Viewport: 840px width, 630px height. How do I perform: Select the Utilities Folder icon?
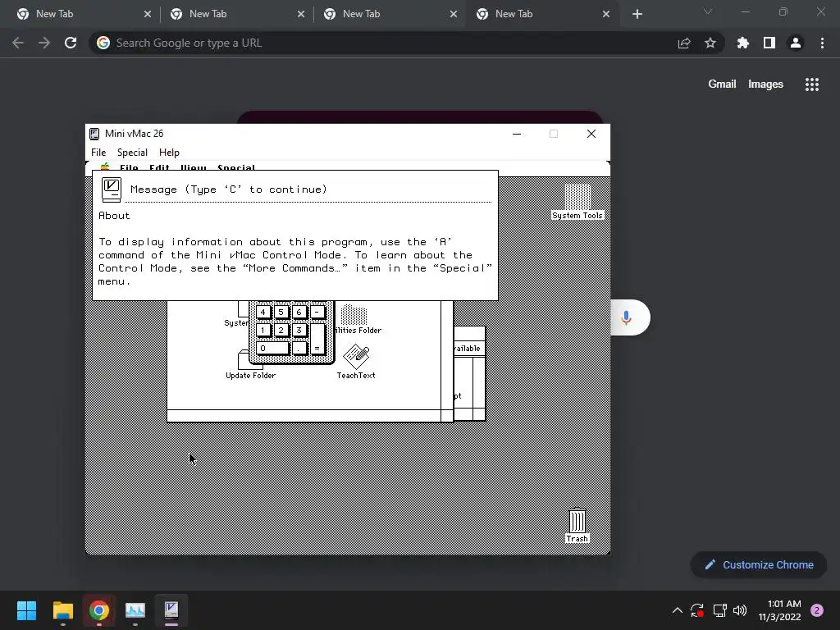(x=354, y=319)
